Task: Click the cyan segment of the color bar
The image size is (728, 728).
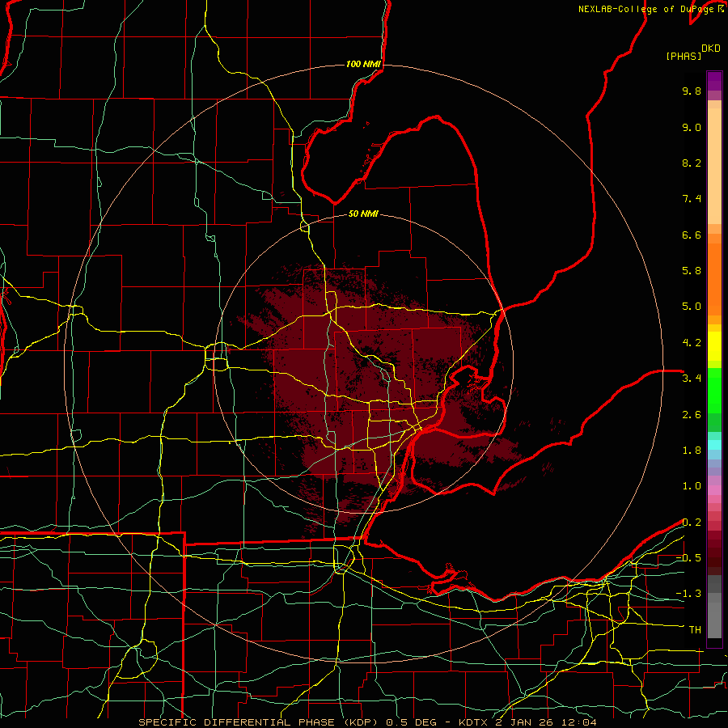Action: point(714,445)
